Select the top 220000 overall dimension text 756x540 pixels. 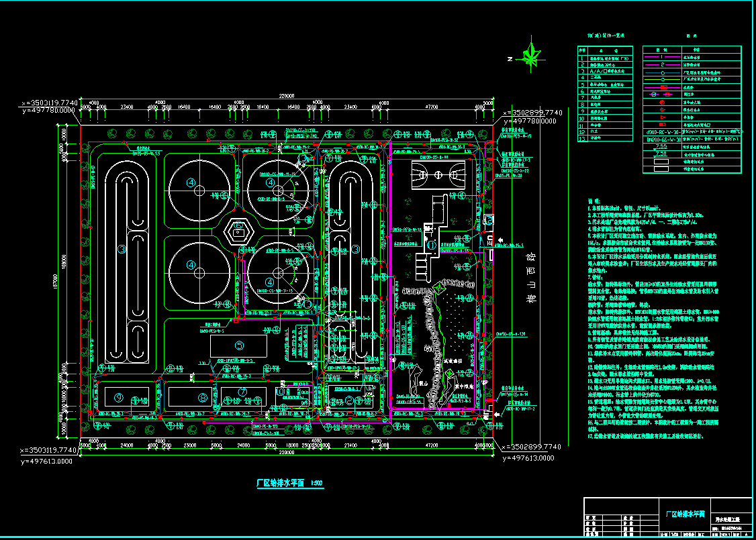tap(287, 96)
